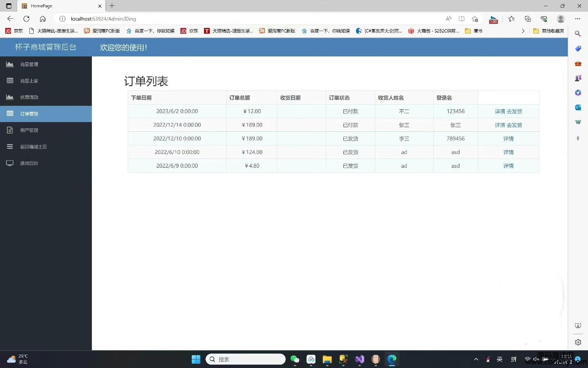Open Visual Studio from the taskbar
The width and height of the screenshot is (588, 368).
pos(360,359)
